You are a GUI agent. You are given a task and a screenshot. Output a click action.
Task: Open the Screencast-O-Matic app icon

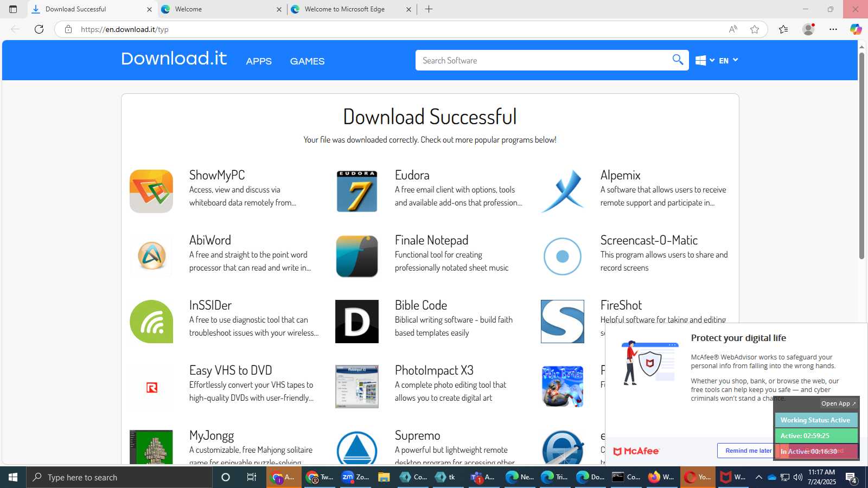(x=563, y=256)
